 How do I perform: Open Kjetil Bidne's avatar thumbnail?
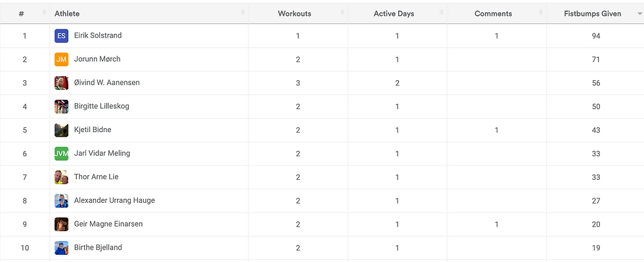(61, 130)
